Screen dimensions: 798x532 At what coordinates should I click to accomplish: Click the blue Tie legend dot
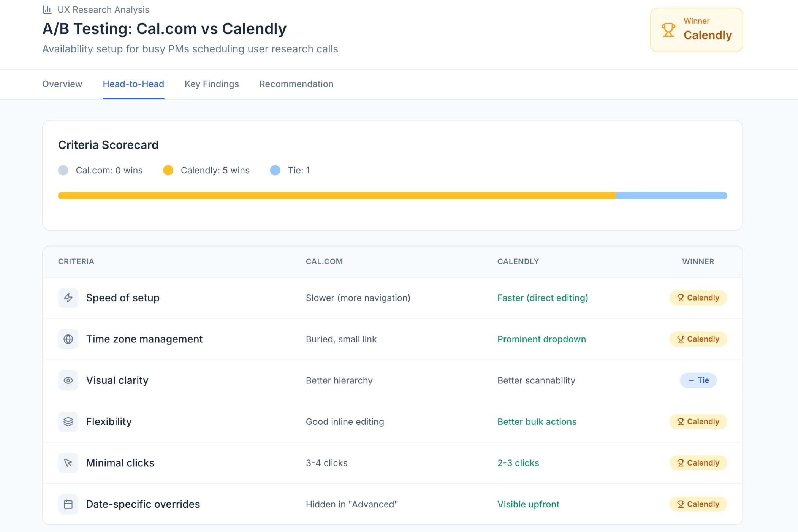tap(275, 170)
